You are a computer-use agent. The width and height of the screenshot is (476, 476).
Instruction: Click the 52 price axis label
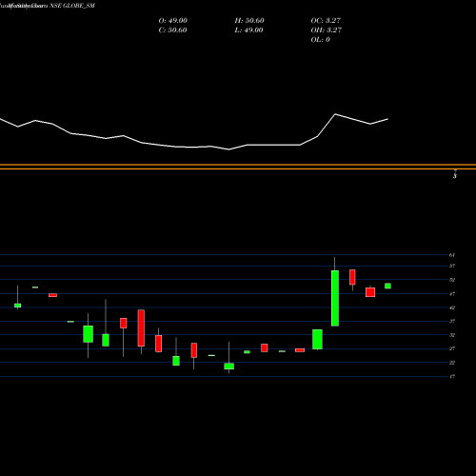coord(452,280)
